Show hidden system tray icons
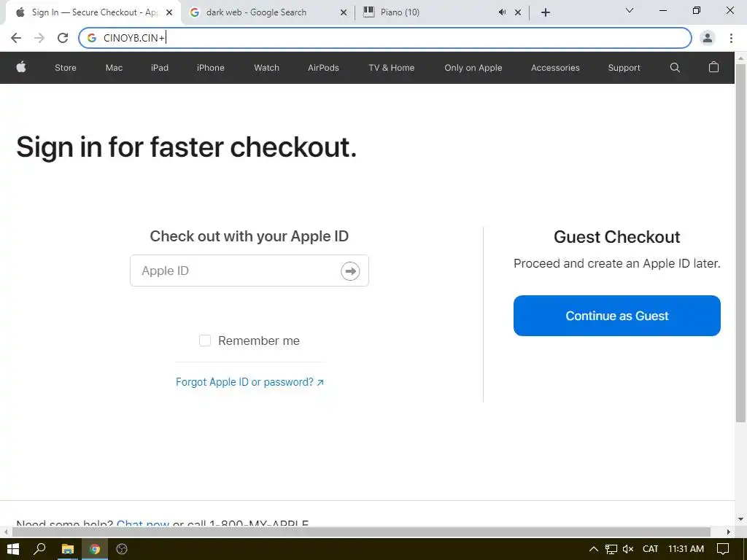 pos(594,549)
